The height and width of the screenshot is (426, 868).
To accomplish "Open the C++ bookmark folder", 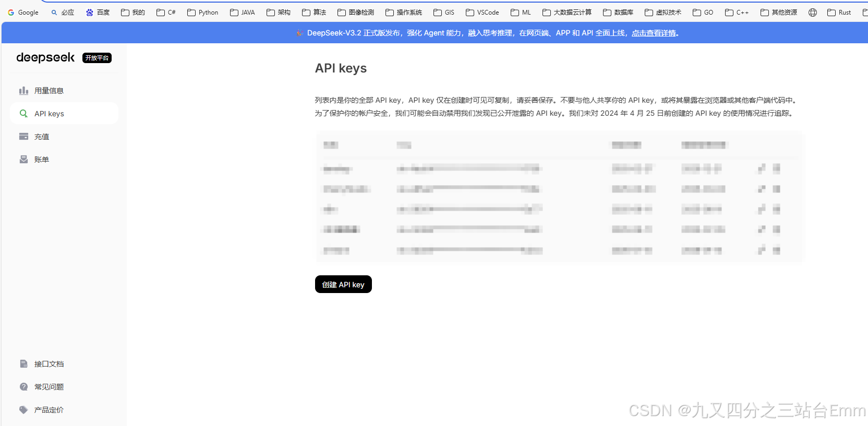I will [x=737, y=13].
